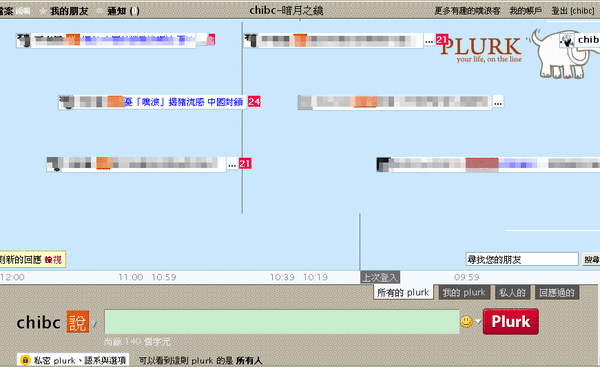Click the chibc-暗月之鏡 page title

tap(286, 10)
